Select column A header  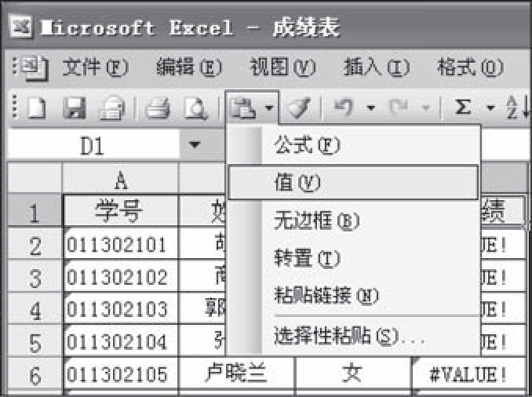point(121,178)
